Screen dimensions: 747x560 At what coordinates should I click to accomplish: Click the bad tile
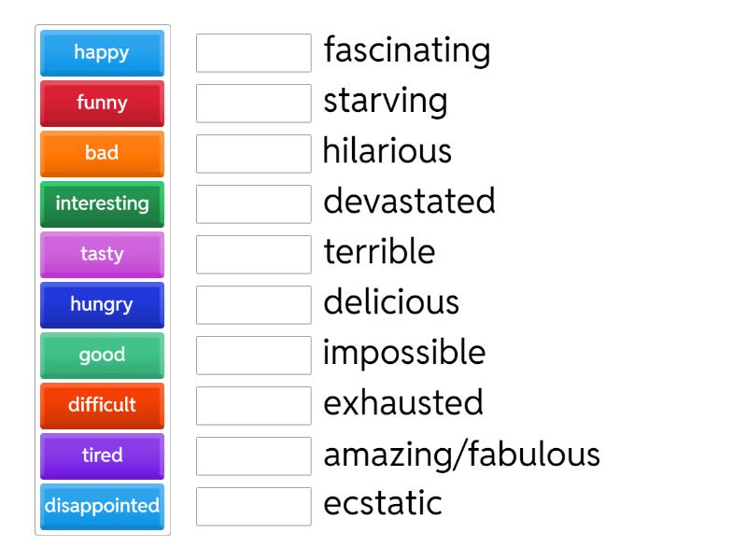[x=101, y=154]
